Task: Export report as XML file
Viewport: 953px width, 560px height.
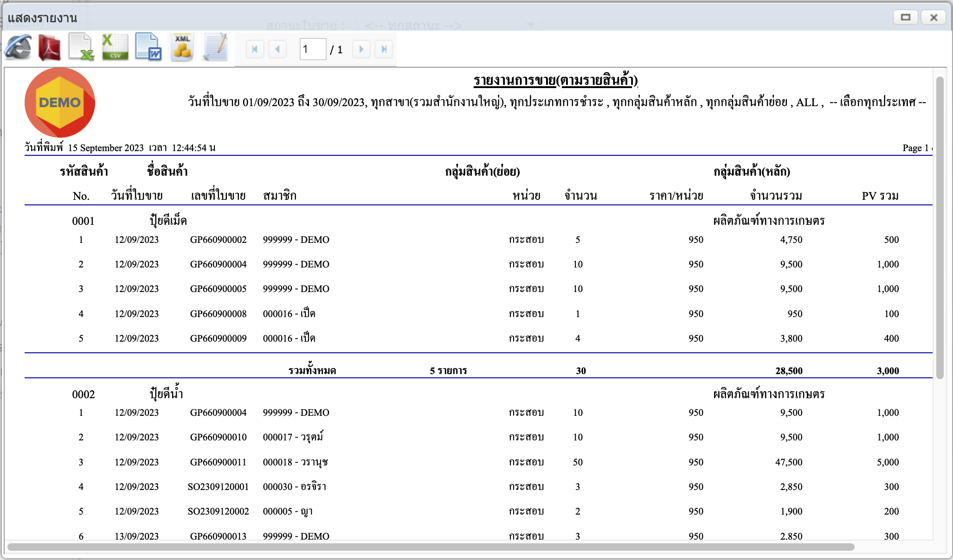Action: pyautogui.click(x=182, y=48)
